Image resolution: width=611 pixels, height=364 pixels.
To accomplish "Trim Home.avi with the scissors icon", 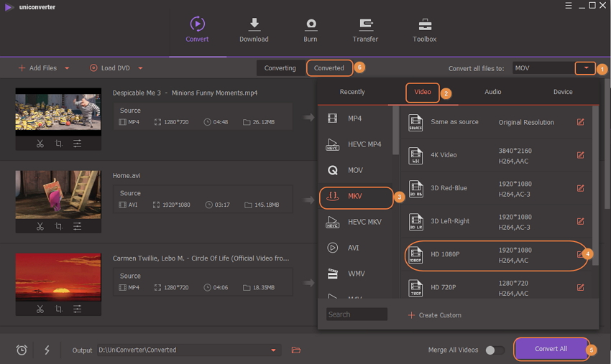I will tap(40, 226).
